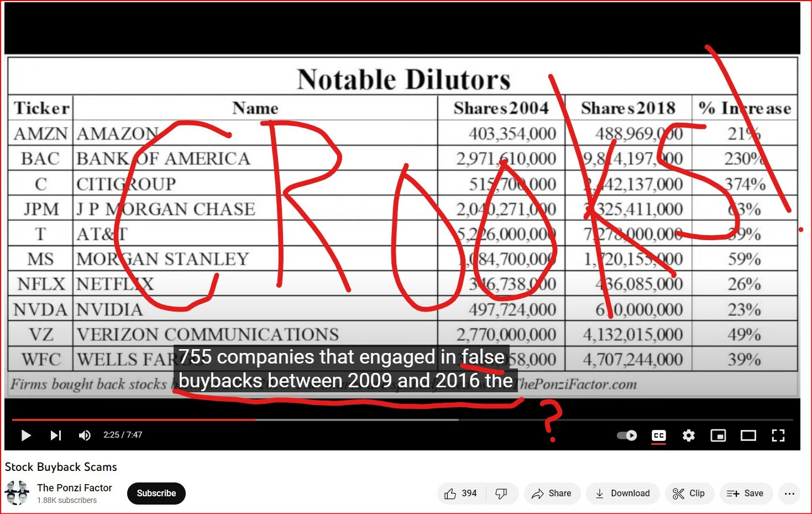812x514 pixels.
Task: Click the caption text about 755 companies
Action: pos(345,368)
